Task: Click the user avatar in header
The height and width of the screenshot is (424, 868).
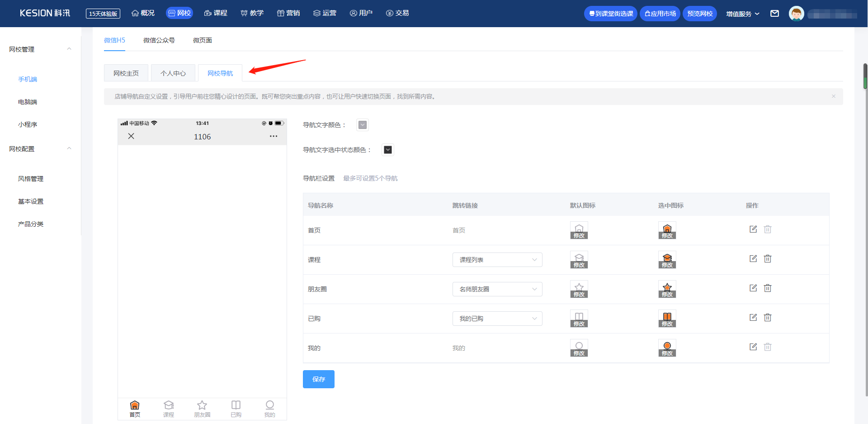Action: pyautogui.click(x=796, y=14)
